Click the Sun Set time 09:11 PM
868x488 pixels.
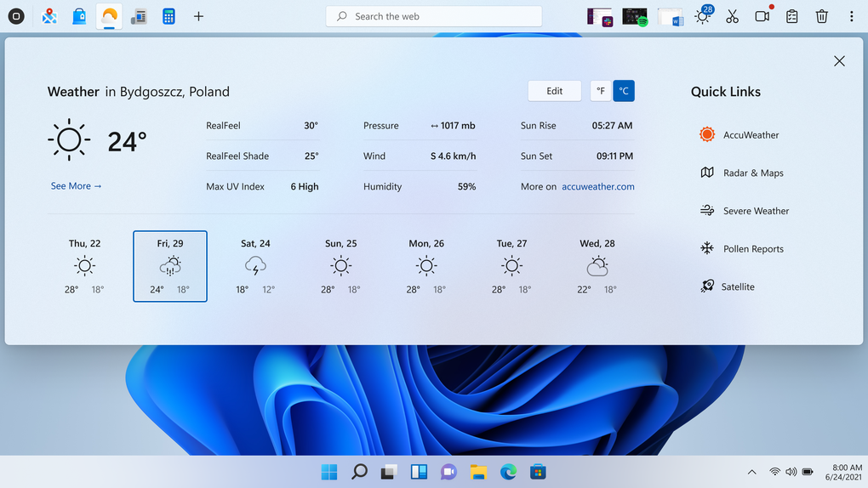(x=614, y=156)
